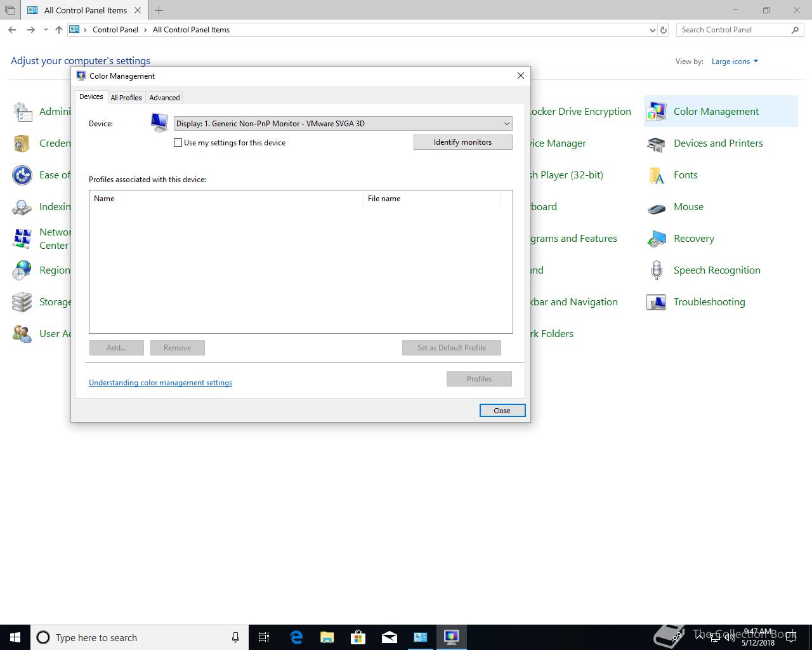Select All Control Panel Items window tab

coord(86,10)
